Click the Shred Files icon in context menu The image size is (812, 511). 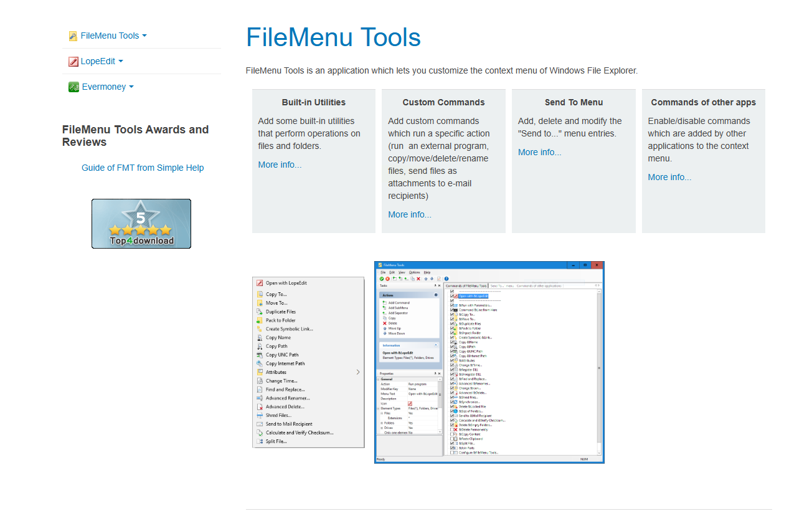(x=260, y=415)
